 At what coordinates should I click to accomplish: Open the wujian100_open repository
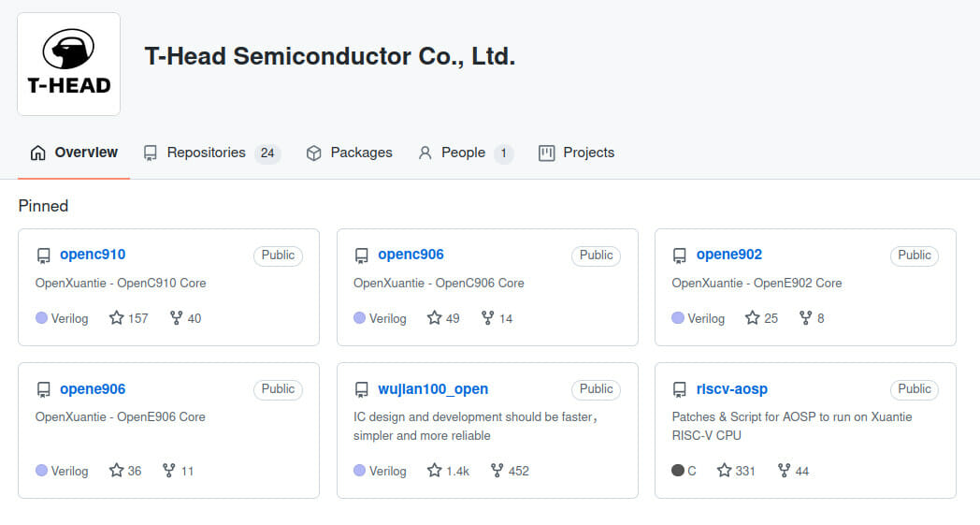click(433, 389)
